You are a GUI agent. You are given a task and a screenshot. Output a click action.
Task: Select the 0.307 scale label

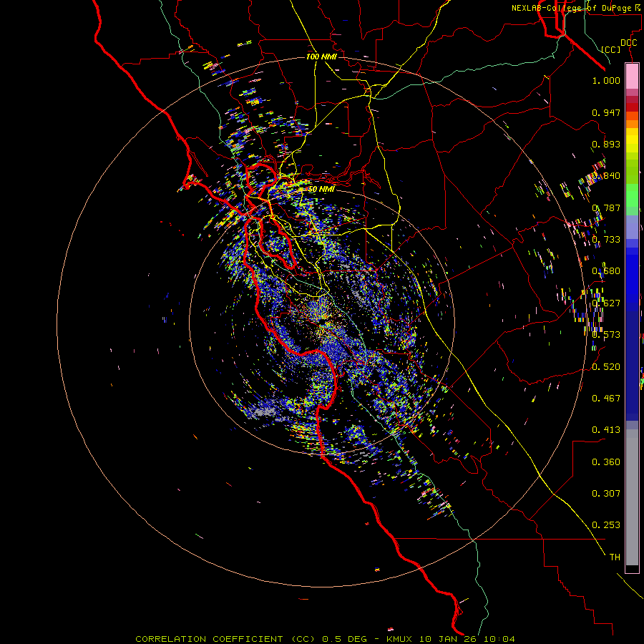606,494
